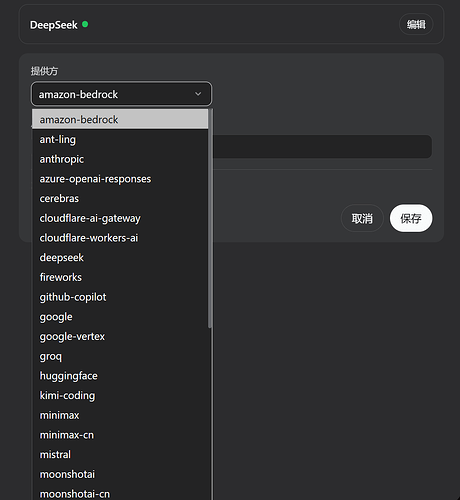Pick google-vertex from list
Screen dimensions: 460x500
click(120, 336)
